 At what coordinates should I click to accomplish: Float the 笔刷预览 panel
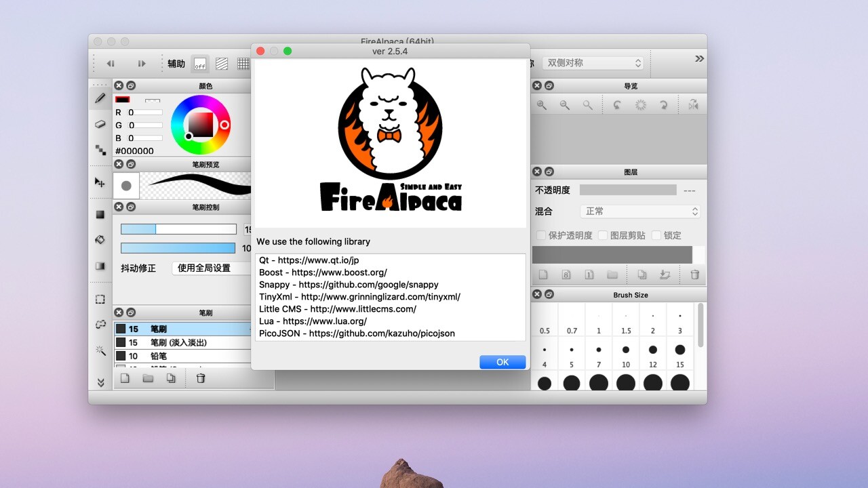pos(131,164)
